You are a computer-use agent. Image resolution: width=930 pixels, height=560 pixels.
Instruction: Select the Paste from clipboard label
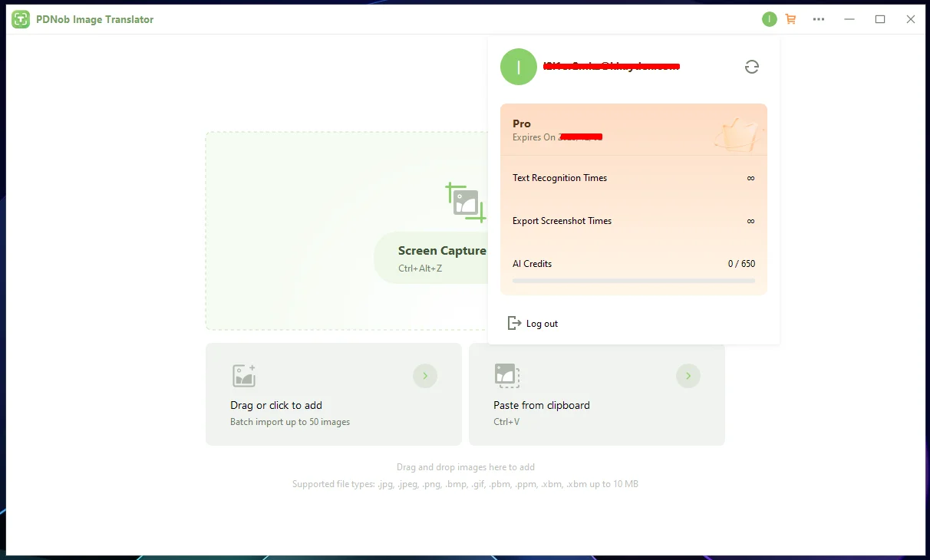542,405
